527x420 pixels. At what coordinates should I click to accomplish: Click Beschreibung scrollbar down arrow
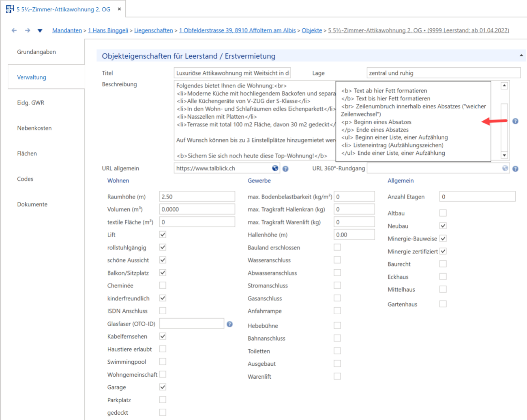(504, 155)
